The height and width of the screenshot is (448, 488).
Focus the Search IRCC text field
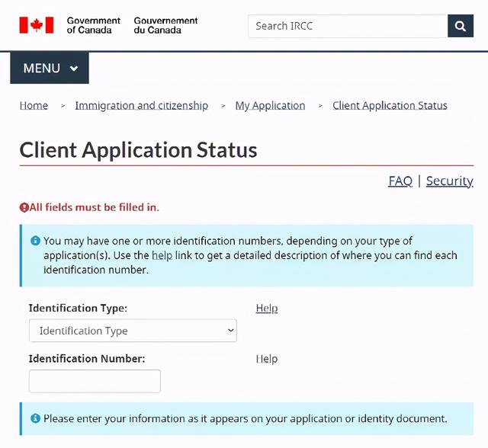pos(347,26)
